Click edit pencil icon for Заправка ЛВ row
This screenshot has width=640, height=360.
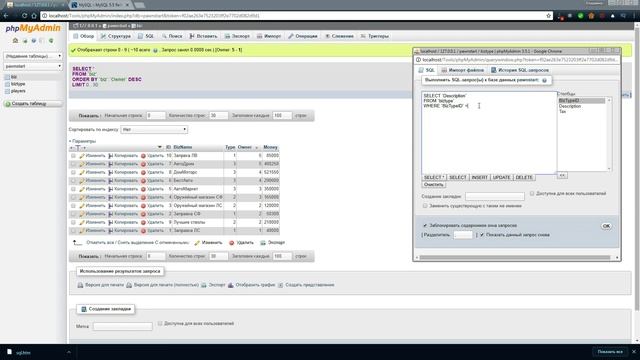click(x=82, y=156)
